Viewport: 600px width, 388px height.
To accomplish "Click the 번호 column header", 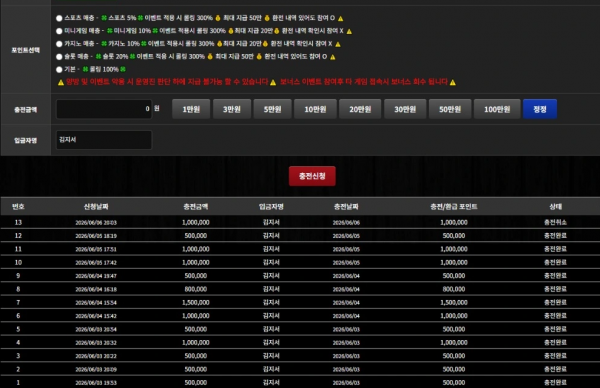I will point(18,207).
